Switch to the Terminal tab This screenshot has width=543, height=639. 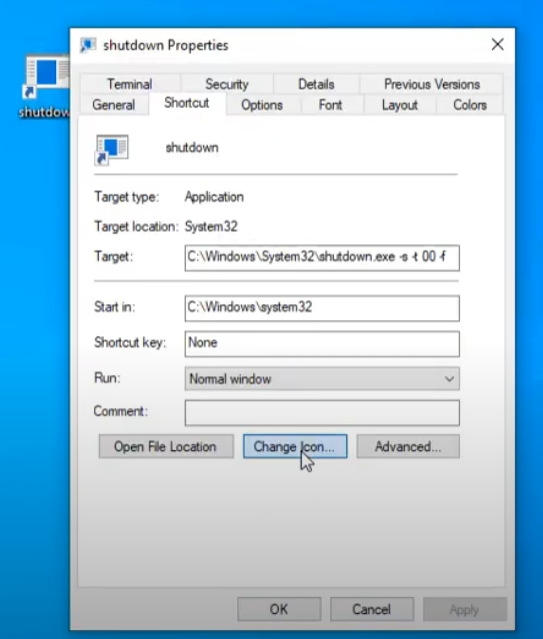click(130, 84)
